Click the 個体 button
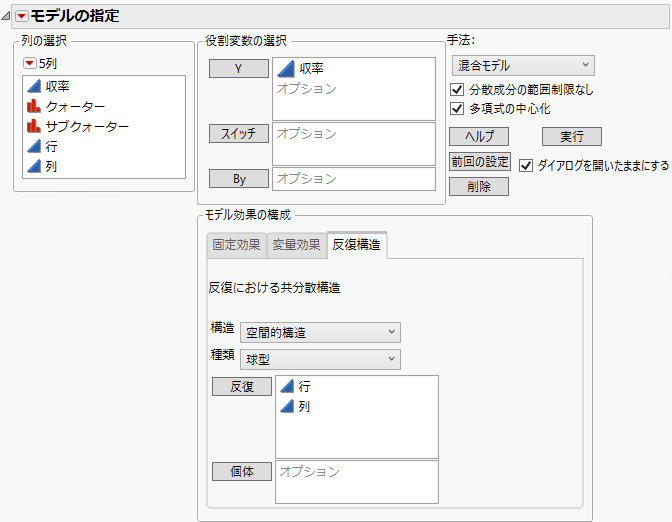This screenshot has height=522, width=672. click(x=242, y=471)
